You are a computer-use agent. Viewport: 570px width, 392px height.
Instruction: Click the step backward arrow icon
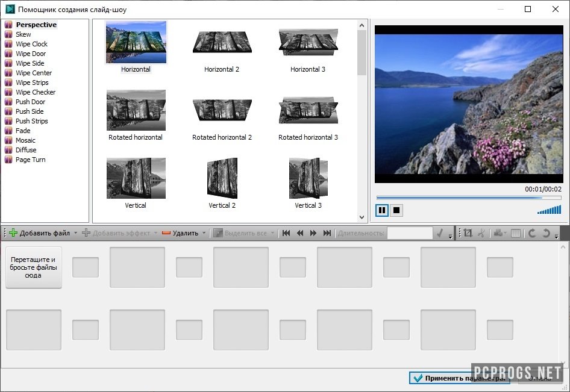300,233
